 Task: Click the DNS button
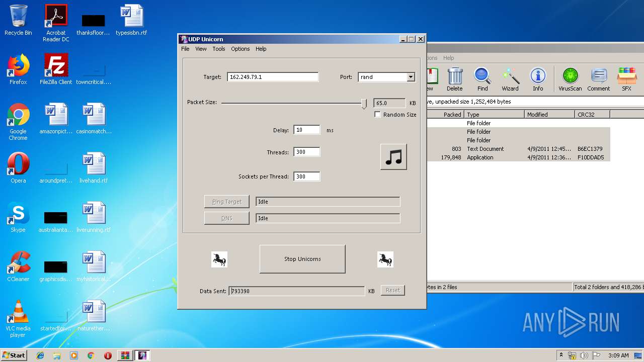coord(227,218)
